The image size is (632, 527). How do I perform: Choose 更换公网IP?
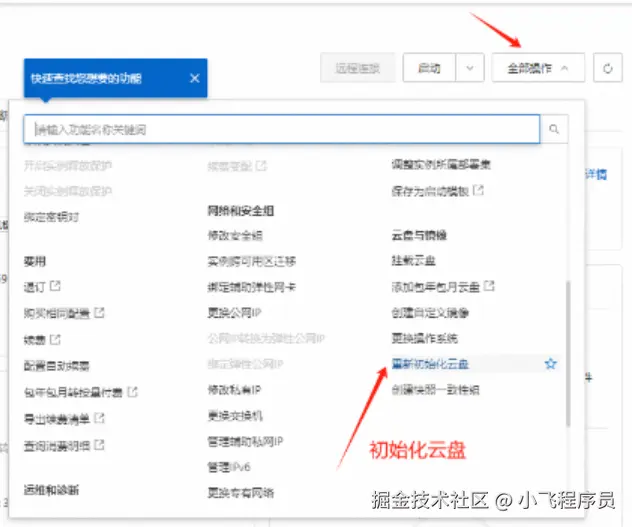[x=234, y=312]
